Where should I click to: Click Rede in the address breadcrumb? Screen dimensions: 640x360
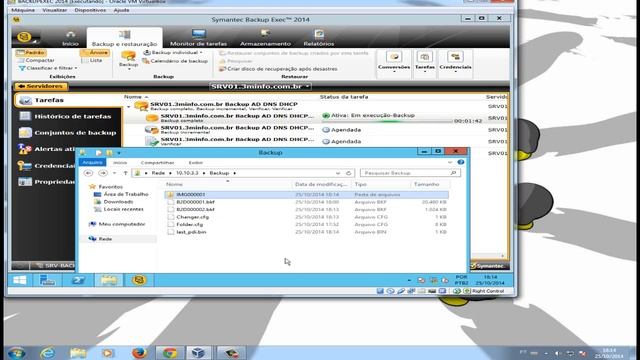click(x=158, y=173)
